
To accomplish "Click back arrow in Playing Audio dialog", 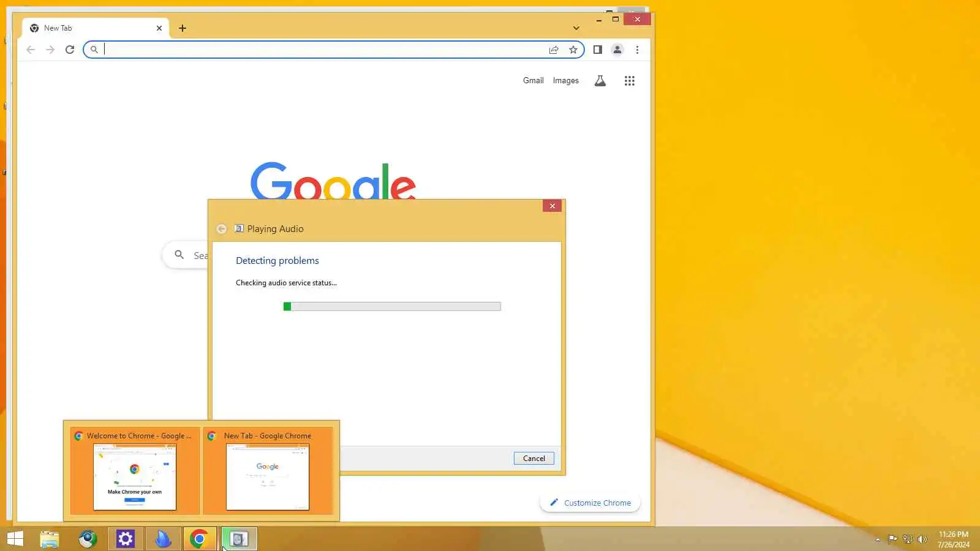I will click(x=222, y=229).
